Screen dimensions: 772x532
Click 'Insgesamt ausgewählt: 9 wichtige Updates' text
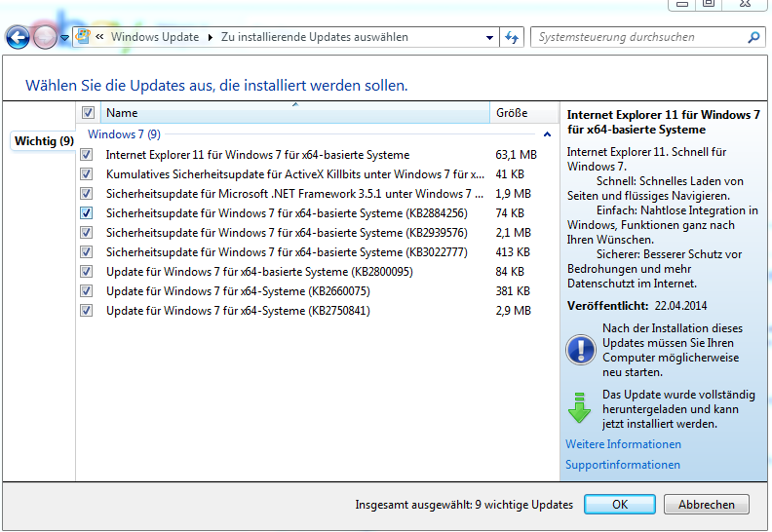(464, 505)
